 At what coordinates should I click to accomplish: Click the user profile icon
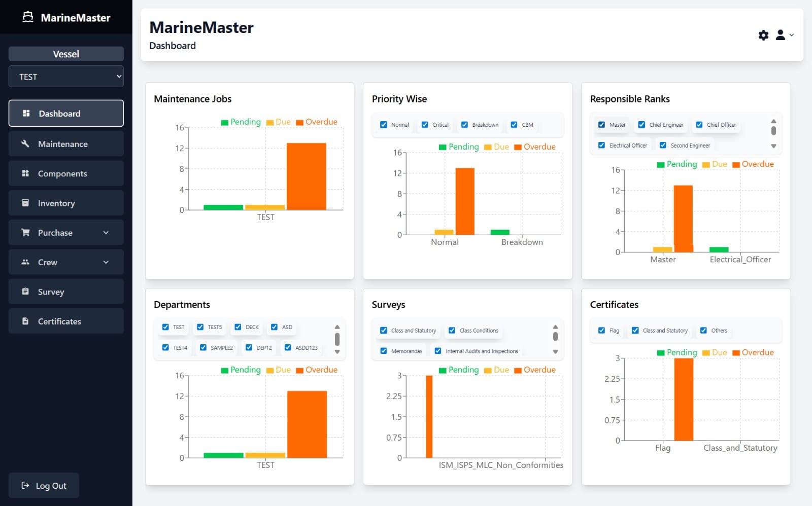(781, 35)
